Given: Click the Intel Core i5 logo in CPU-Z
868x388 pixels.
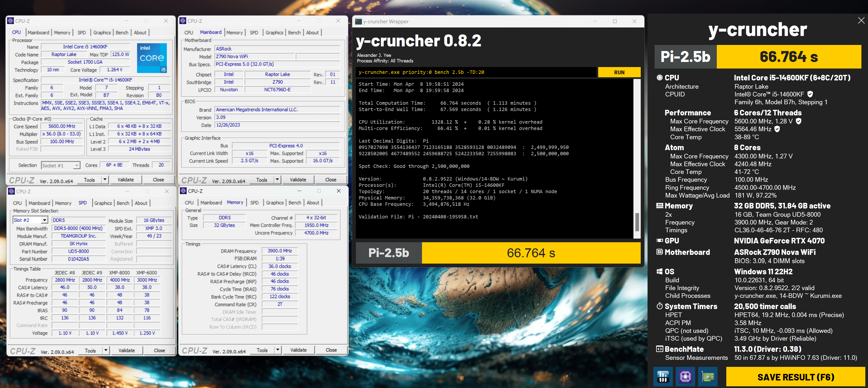Looking at the screenshot, I should [x=152, y=58].
